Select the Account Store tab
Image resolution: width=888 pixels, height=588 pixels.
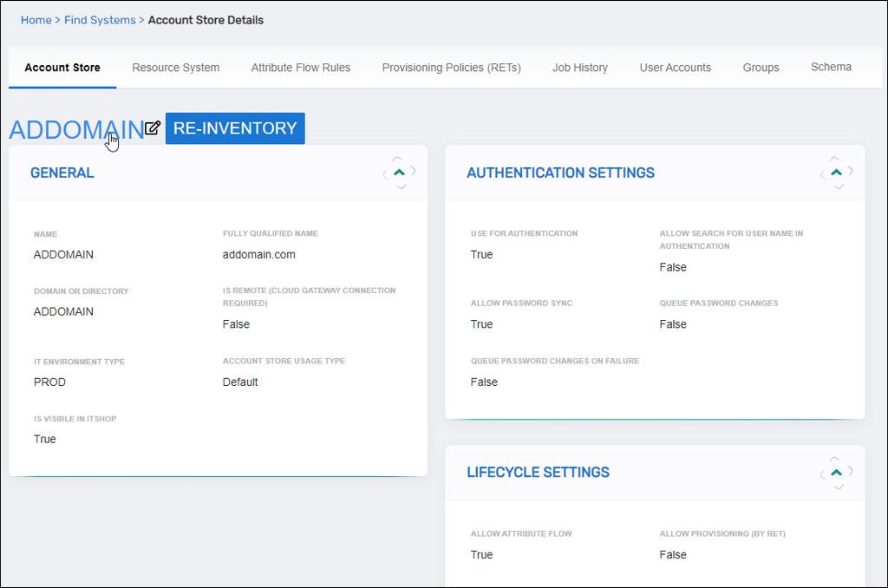click(62, 68)
